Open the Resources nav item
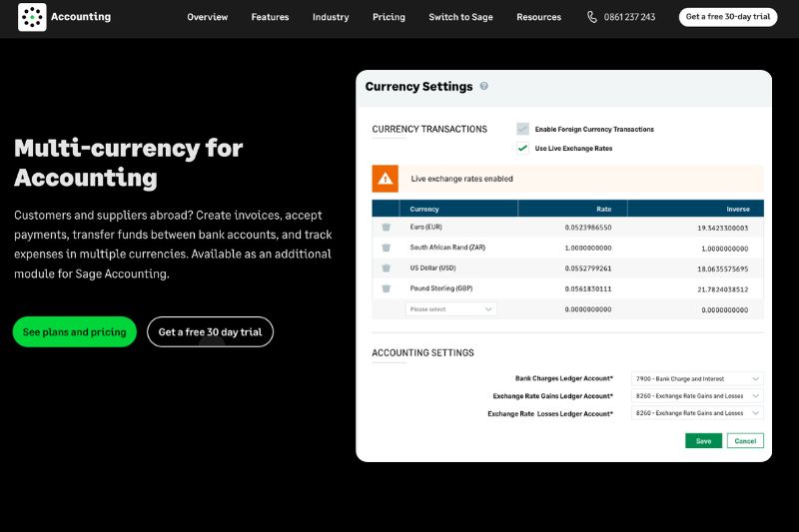This screenshot has height=532, width=799. 538,17
